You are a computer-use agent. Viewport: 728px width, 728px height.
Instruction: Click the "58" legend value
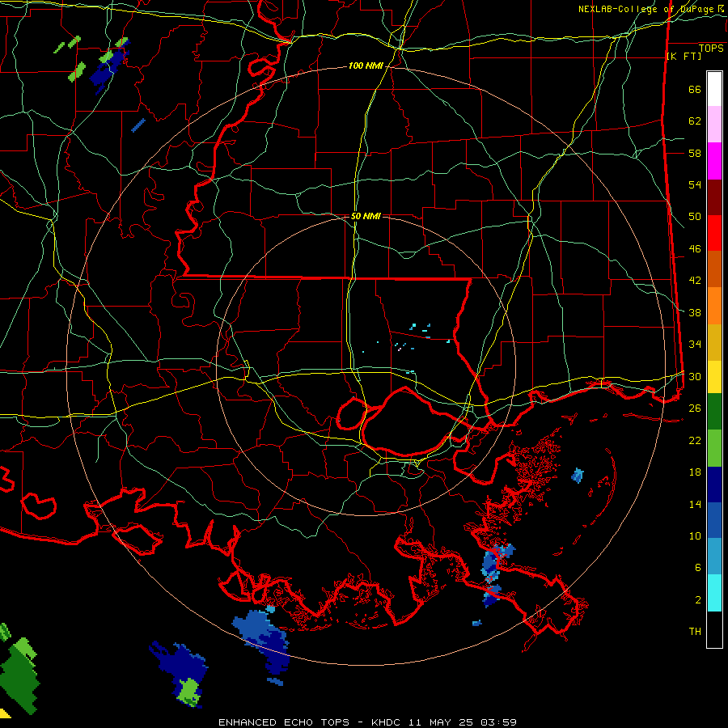(695, 153)
